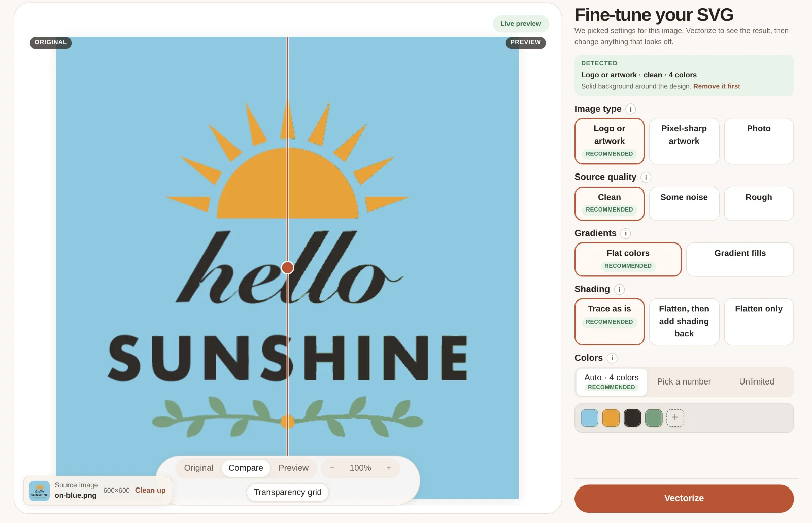Viewport: 812px width, 523px height.
Task: Select the Photo image type
Action: pyautogui.click(x=759, y=141)
